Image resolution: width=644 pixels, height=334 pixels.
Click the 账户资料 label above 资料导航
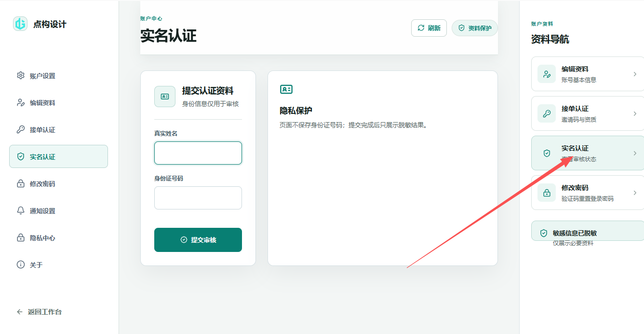tap(542, 24)
